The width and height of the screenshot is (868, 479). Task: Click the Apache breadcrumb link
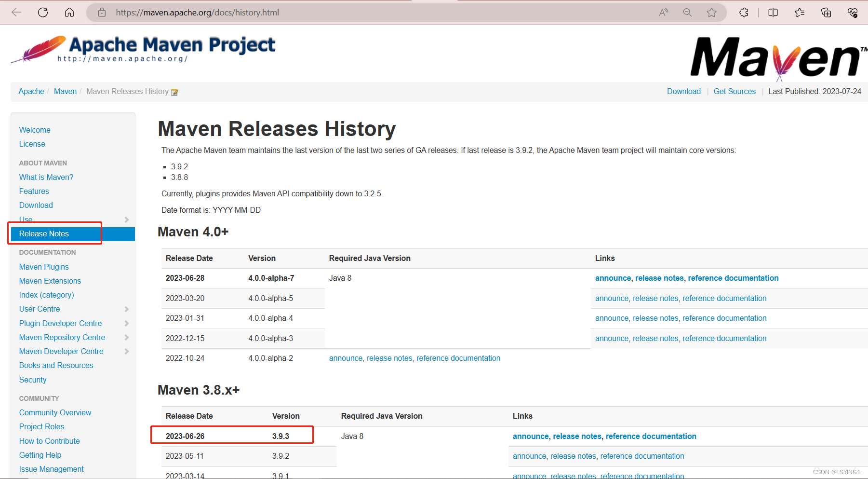tap(31, 91)
